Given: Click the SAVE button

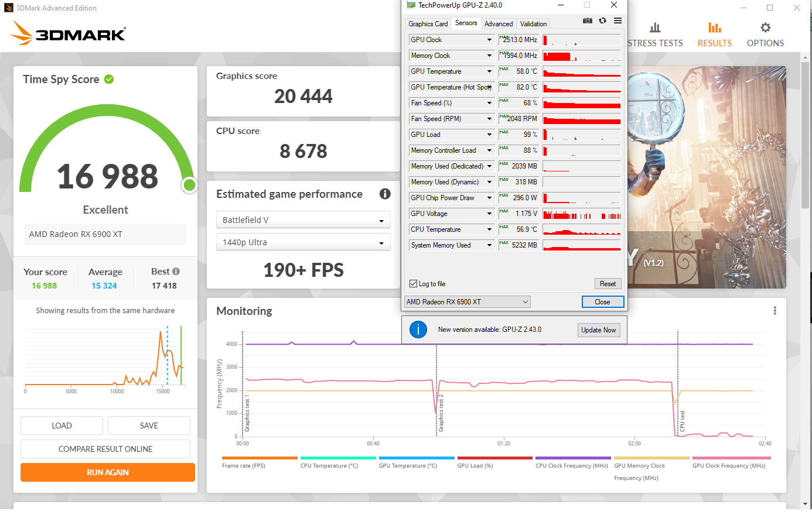Looking at the screenshot, I should click(x=149, y=426).
